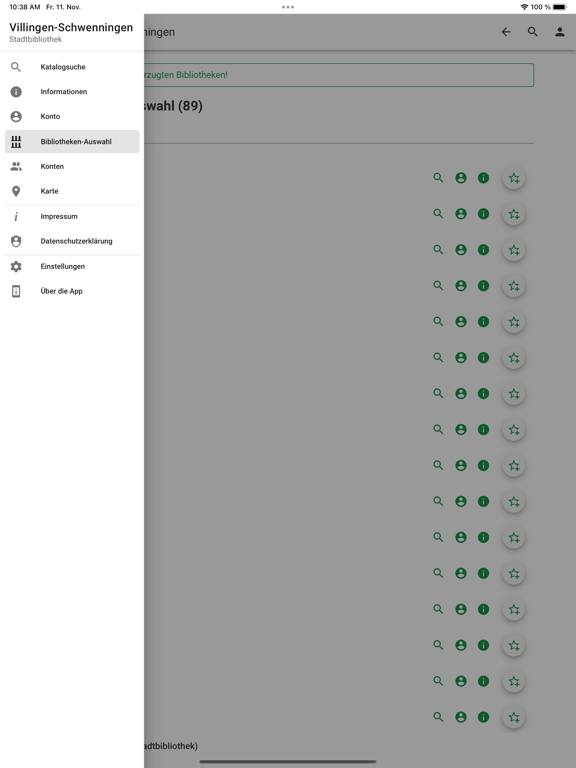Tap the back arrow in the top bar
Screen dimensions: 576x768
(x=506, y=32)
